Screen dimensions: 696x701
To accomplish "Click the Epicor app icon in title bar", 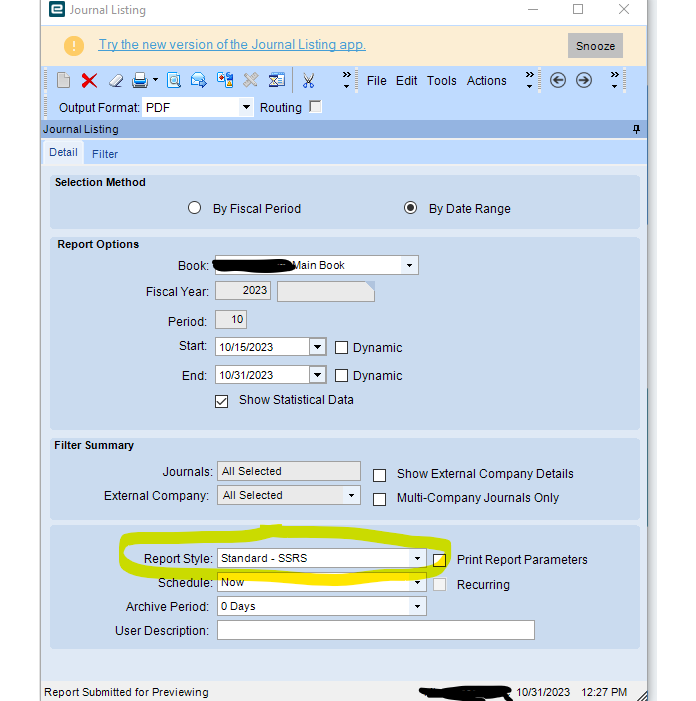I will click(x=57, y=9).
